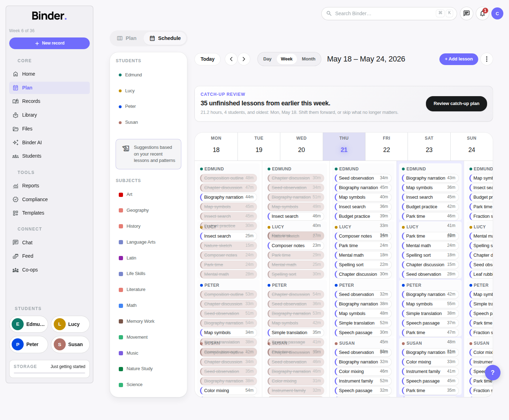Screen dimensions: 509x420
Task: Click the Add lesson button
Action: pos(459,59)
